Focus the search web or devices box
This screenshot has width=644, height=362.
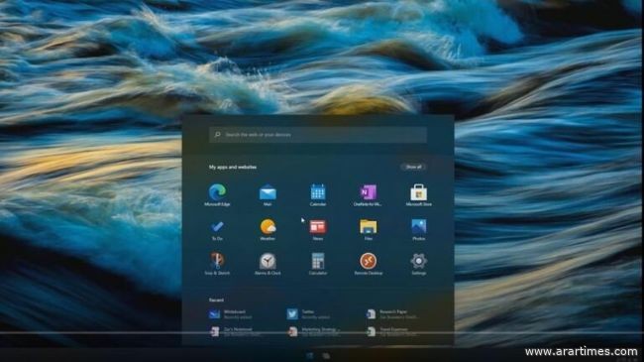[x=318, y=135]
